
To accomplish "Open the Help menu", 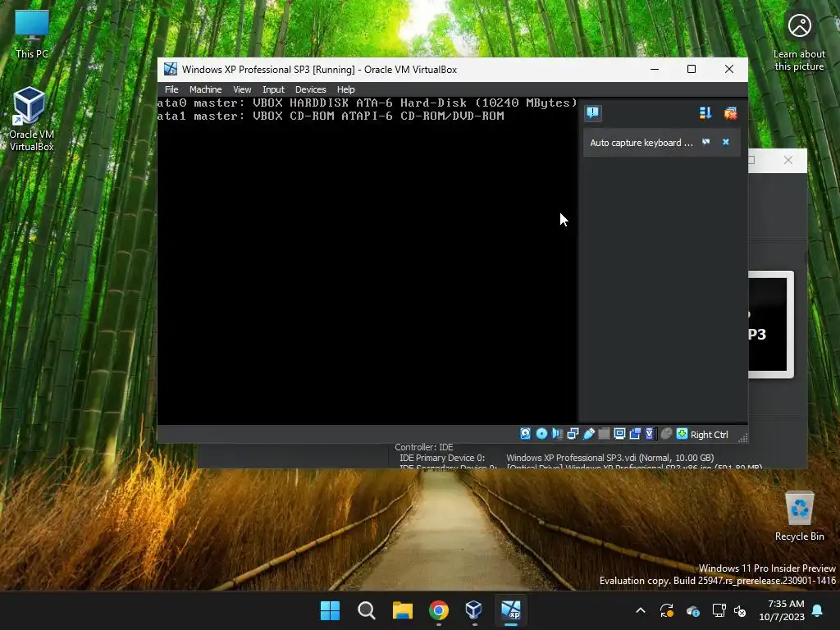I will 345,89.
